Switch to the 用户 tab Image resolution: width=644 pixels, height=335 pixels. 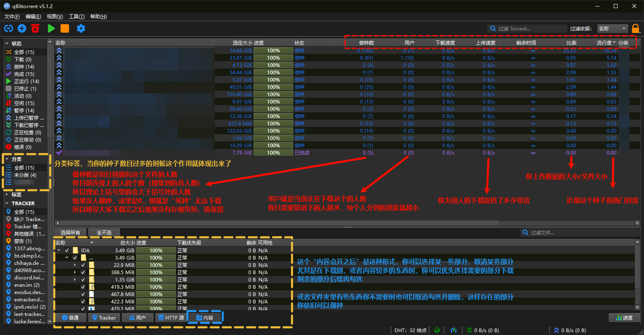(x=137, y=318)
